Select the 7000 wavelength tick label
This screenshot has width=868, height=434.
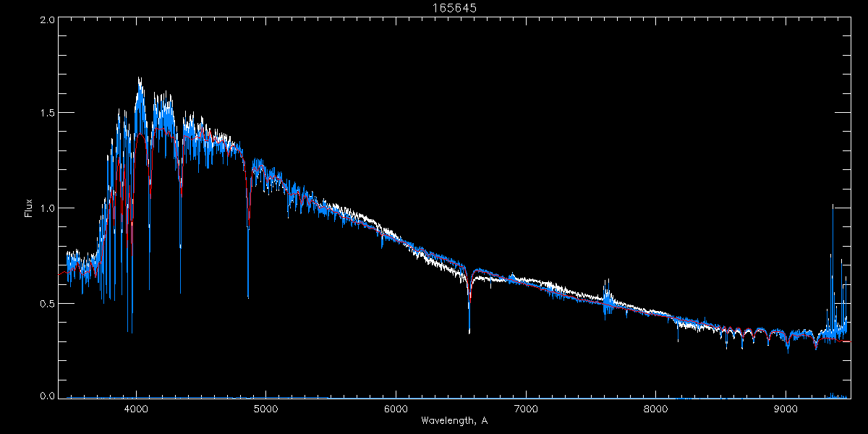pyautogui.click(x=526, y=408)
